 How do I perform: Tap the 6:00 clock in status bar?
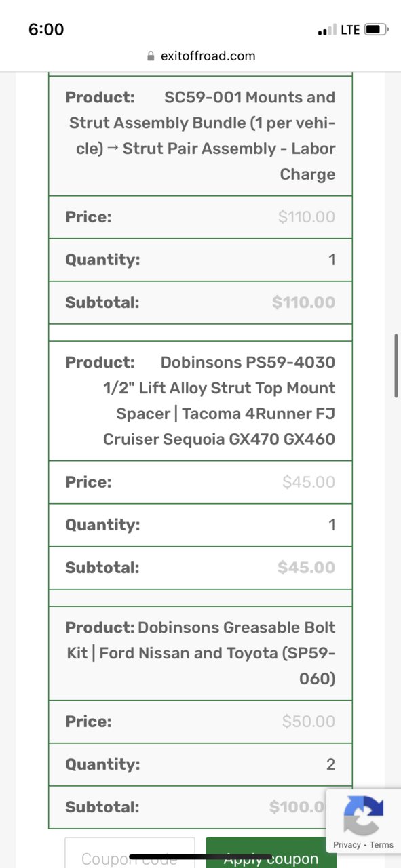pos(46,29)
